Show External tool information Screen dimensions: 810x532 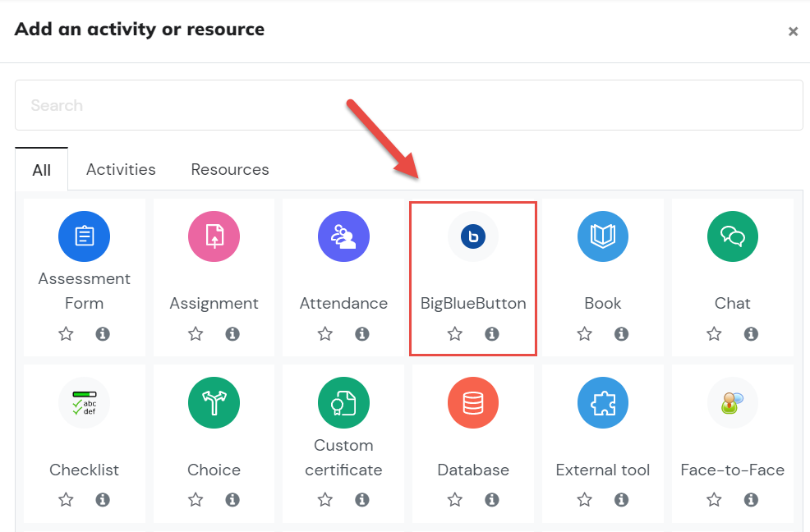click(x=621, y=499)
